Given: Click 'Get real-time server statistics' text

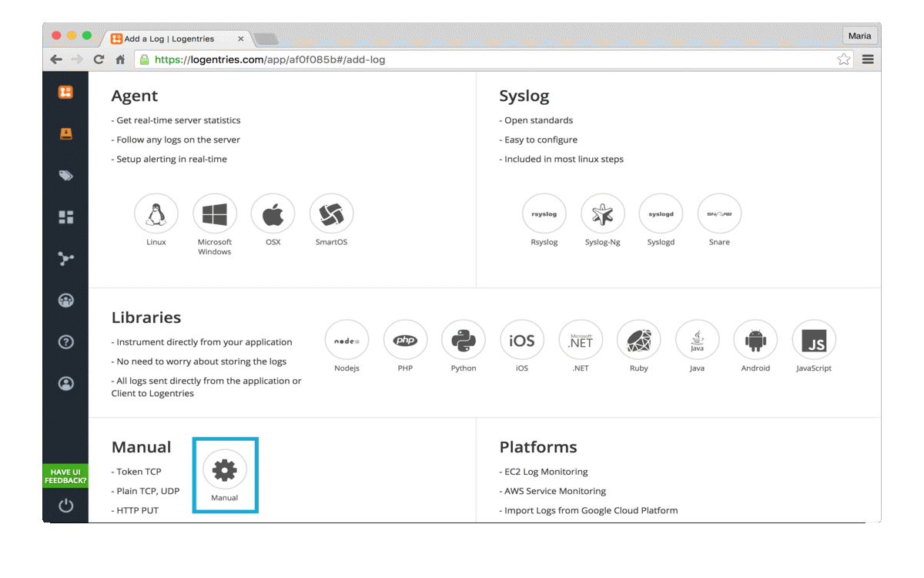Looking at the screenshot, I should 179,120.
